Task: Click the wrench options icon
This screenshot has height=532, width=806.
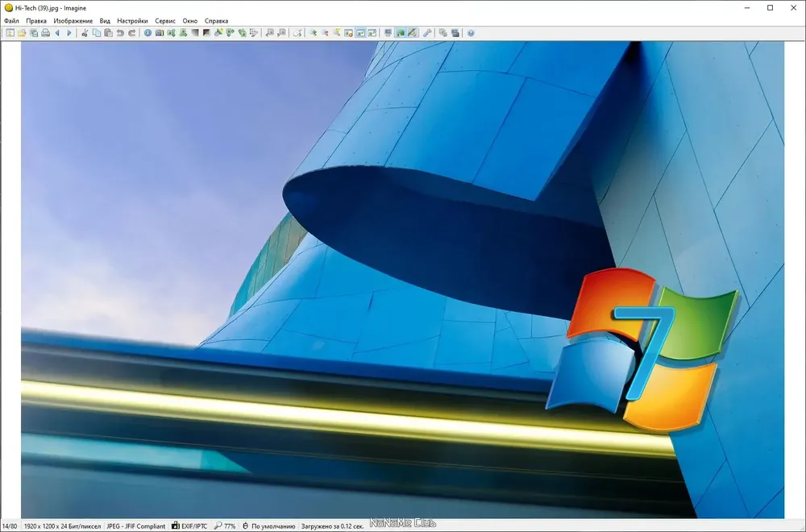Action: pos(426,33)
